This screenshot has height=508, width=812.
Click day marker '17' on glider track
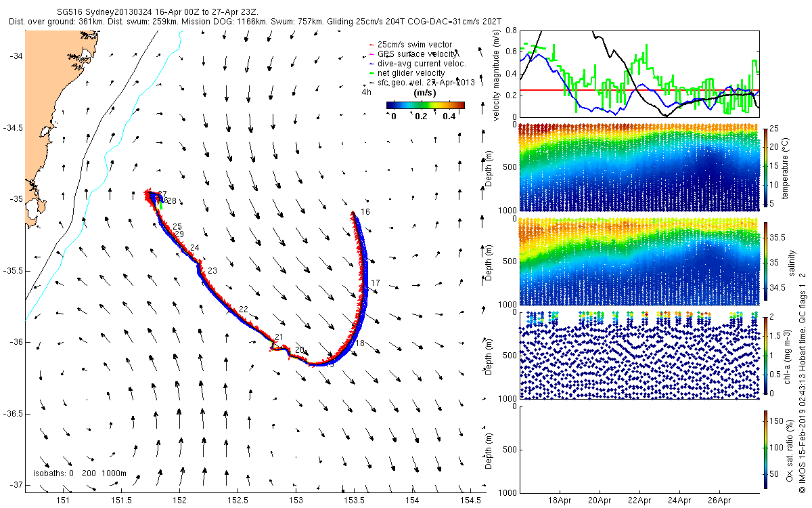(376, 282)
